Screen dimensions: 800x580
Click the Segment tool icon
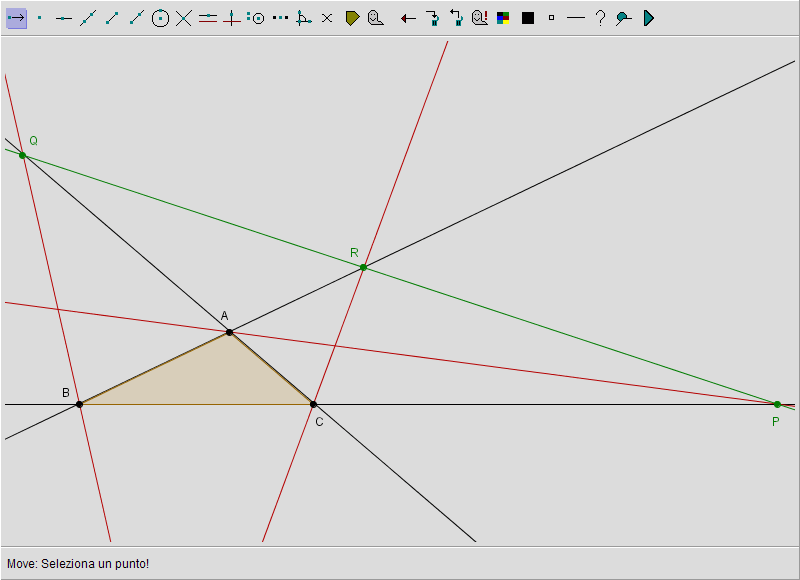point(112,18)
